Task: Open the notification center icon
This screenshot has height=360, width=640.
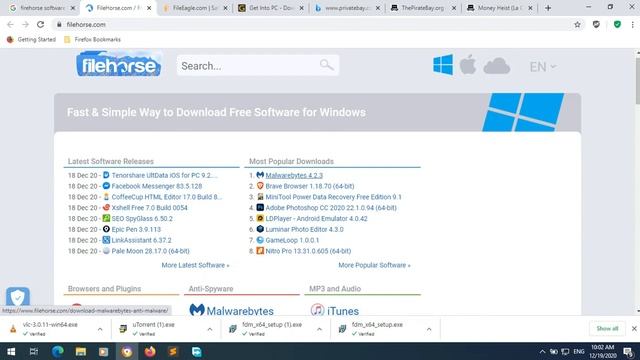Action: pyautogui.click(x=628, y=351)
